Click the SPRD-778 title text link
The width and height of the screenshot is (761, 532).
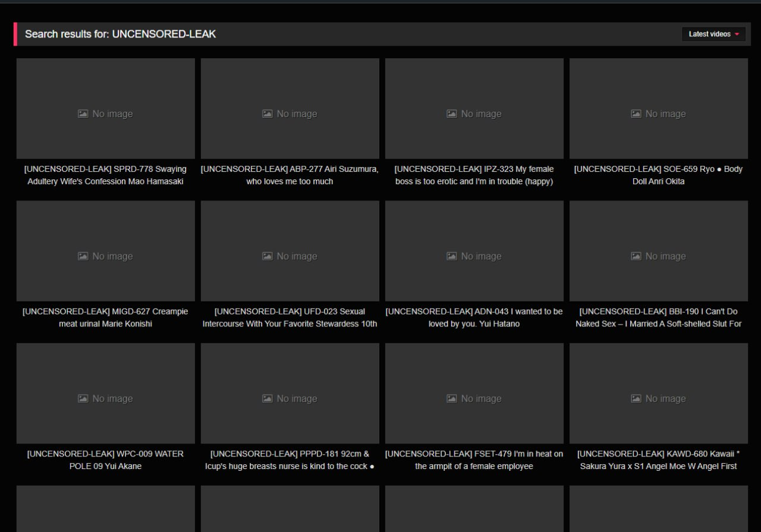(105, 175)
